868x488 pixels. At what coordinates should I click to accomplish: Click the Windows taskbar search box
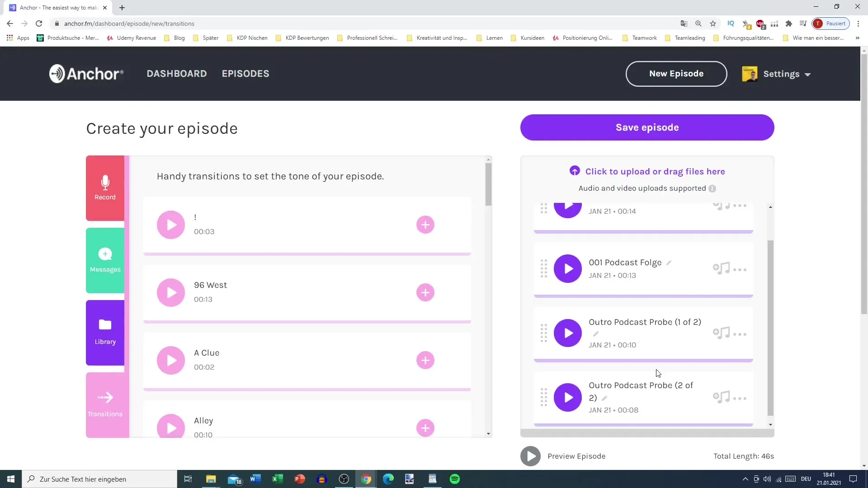(99, 479)
